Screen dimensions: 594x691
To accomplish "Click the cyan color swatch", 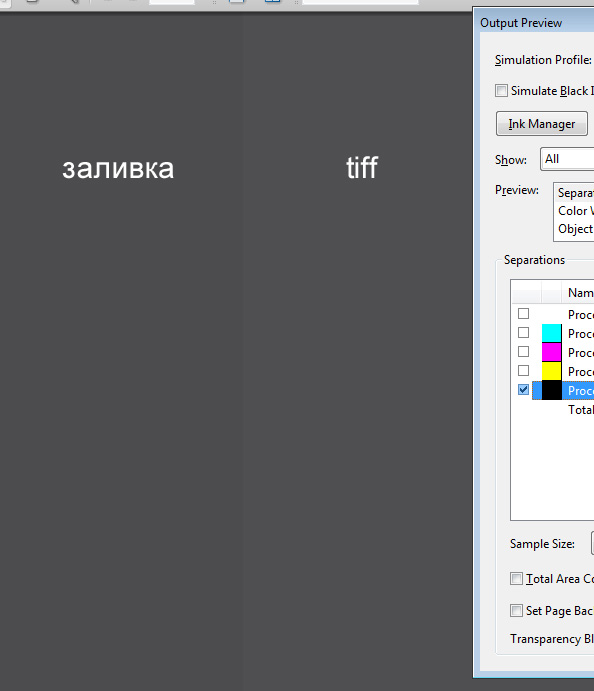I will [551, 333].
